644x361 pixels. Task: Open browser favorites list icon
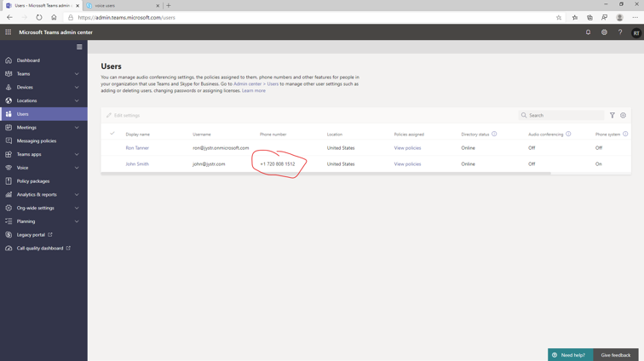[x=575, y=18]
